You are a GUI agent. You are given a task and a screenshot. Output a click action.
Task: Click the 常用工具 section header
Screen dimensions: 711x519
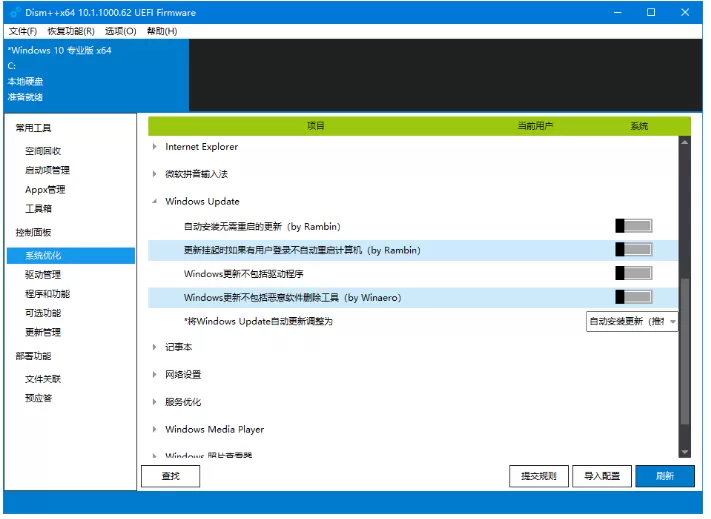[34, 129]
